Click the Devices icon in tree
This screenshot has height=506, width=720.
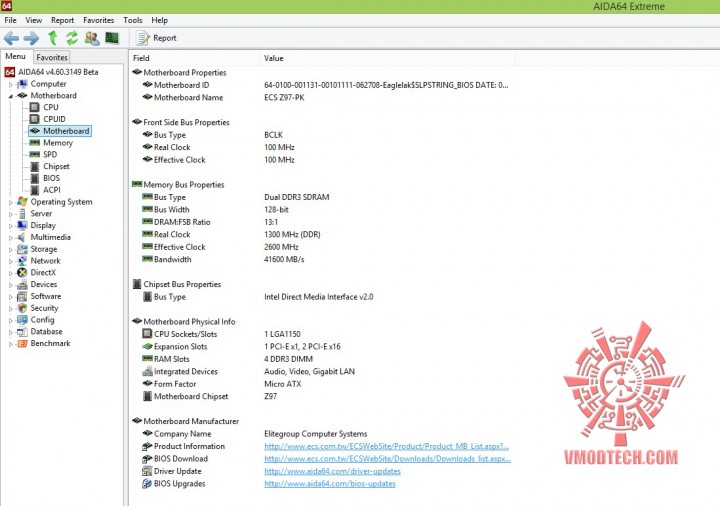[22, 285]
